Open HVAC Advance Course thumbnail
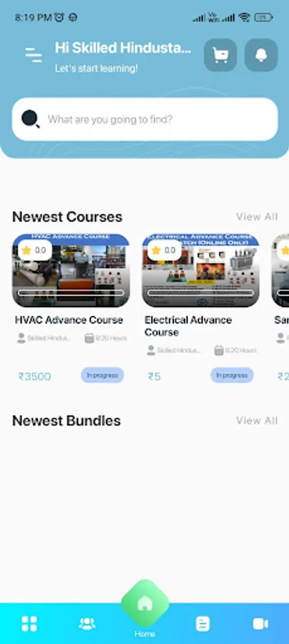Screen dimensions: 289x644 71,270
